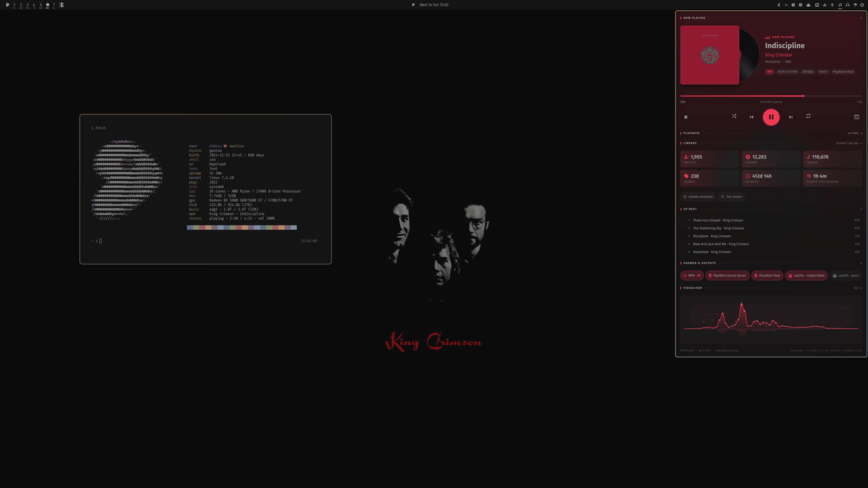Open the Albums stat card showing 12,283

click(771, 159)
